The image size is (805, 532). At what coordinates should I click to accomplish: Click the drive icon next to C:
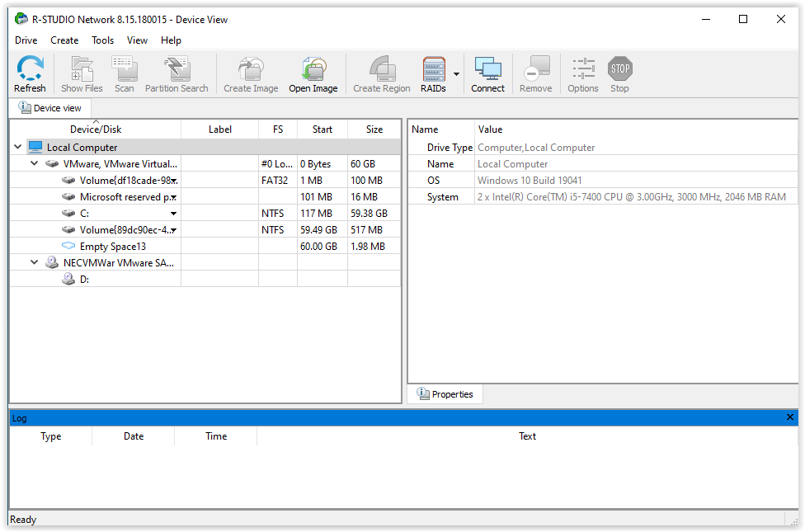tap(68, 213)
